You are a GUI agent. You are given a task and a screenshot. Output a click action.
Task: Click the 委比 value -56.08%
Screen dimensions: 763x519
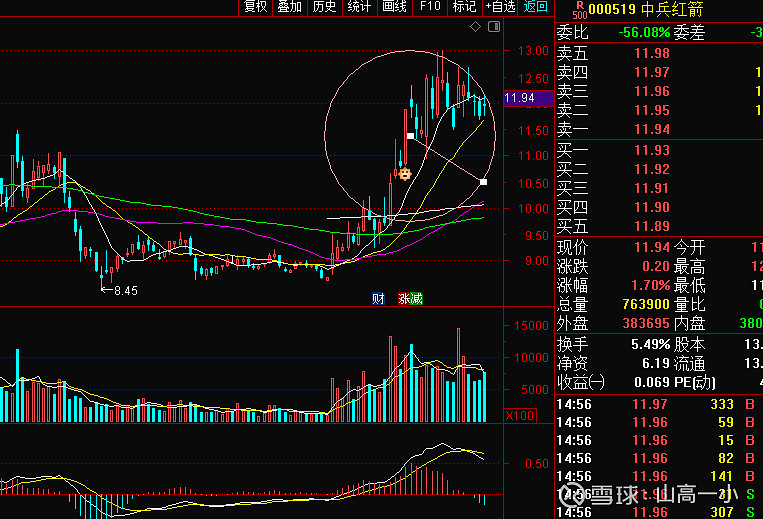point(644,33)
